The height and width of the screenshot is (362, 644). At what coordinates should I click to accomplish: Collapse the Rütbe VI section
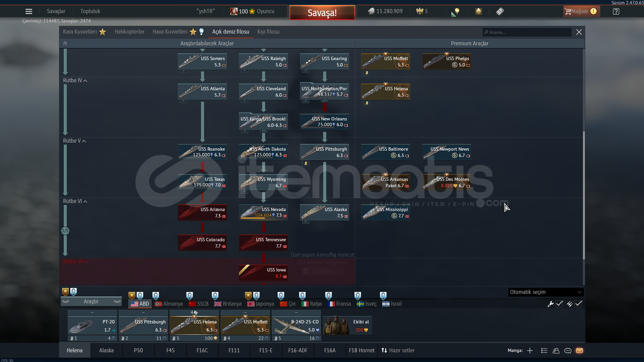point(85,202)
